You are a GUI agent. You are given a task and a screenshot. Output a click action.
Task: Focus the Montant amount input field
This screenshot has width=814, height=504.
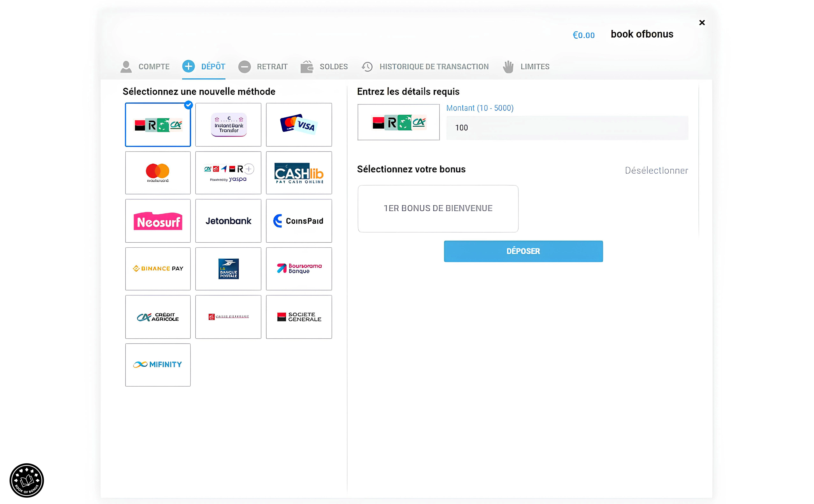click(567, 128)
